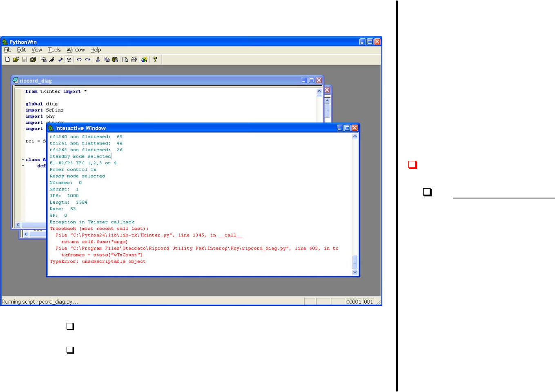
Task: Click the yellow question mark icon
Action: [x=155, y=60]
